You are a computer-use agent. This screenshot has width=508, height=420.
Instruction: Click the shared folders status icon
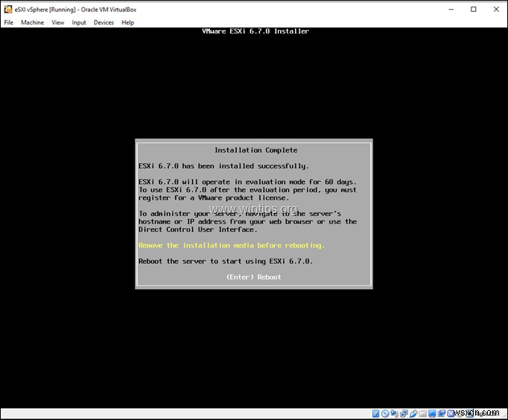(x=423, y=413)
